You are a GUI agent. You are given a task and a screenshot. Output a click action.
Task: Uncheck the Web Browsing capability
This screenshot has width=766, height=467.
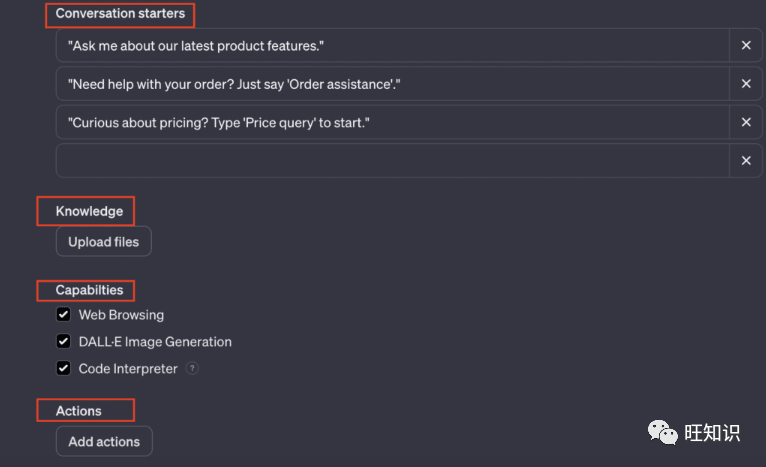(x=64, y=315)
